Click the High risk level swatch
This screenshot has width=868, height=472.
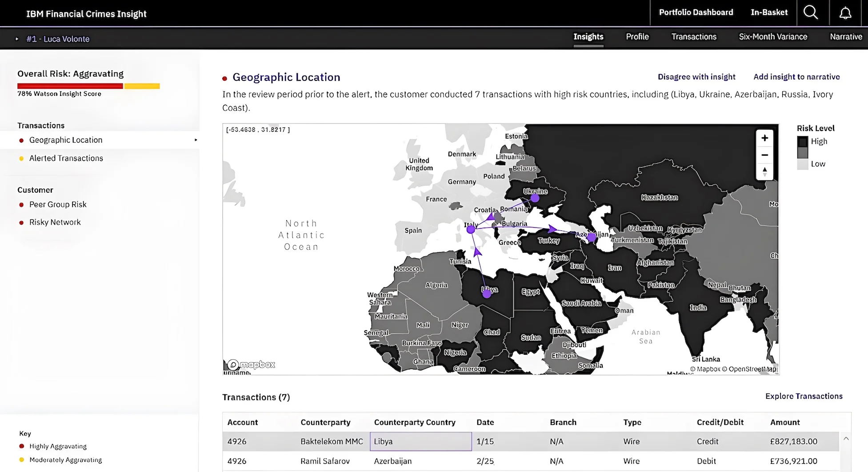click(x=802, y=142)
